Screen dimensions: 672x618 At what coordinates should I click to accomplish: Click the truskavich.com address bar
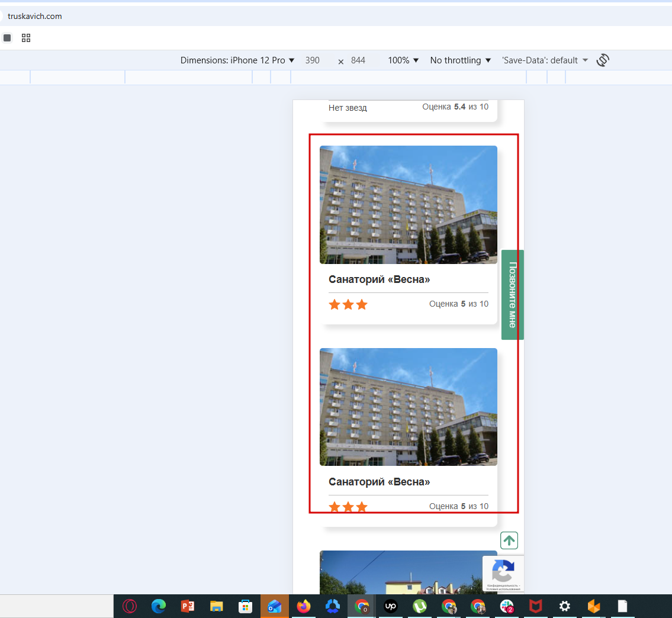tap(35, 17)
